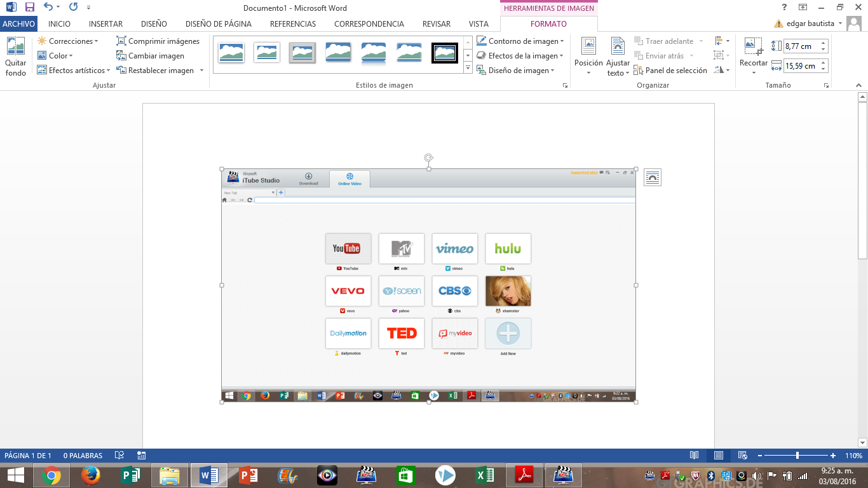868x488 pixels.
Task: Expand the picture styles gallery More arrow
Action: coord(468,67)
